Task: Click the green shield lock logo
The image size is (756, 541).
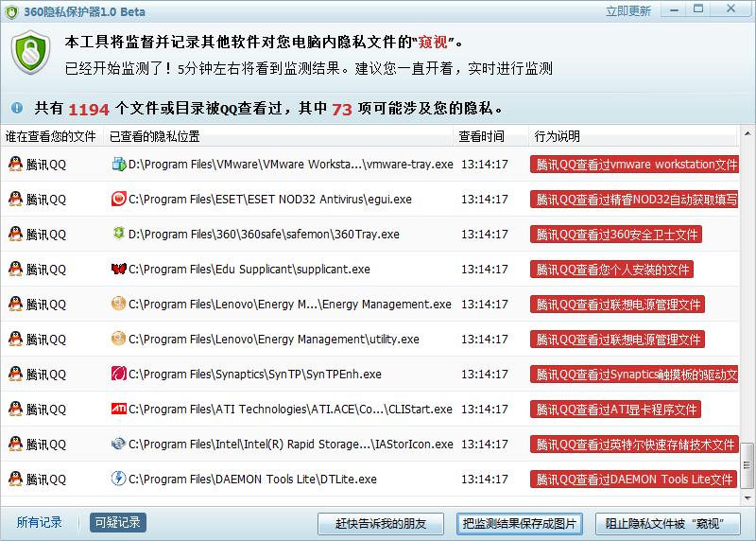Action: pos(31,53)
